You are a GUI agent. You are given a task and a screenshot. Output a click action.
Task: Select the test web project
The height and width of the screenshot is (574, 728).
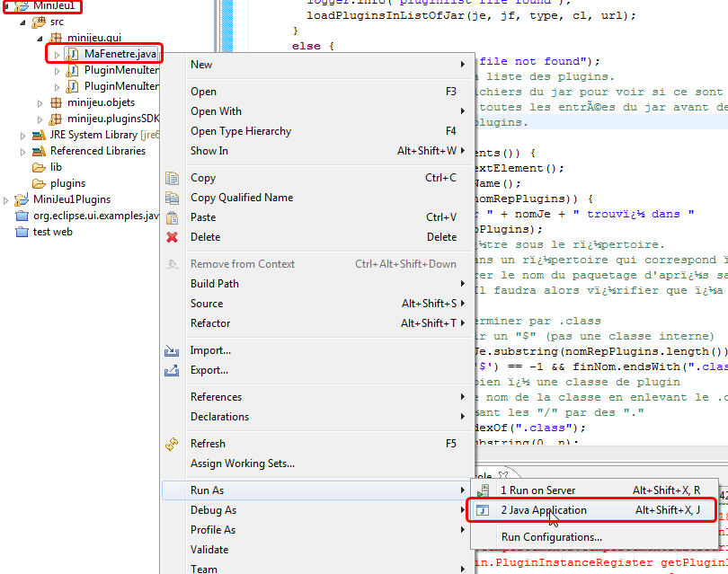(52, 232)
